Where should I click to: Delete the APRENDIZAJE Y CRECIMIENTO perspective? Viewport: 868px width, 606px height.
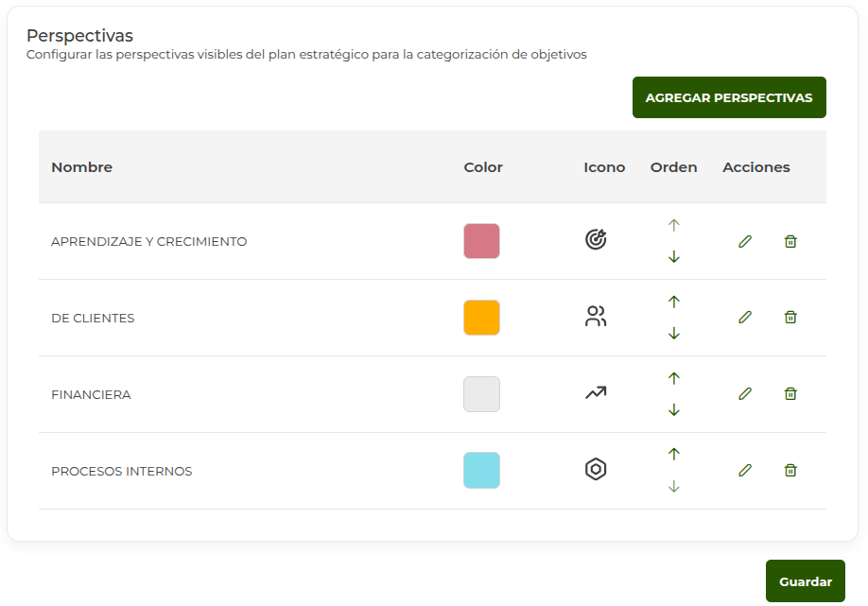pos(790,241)
